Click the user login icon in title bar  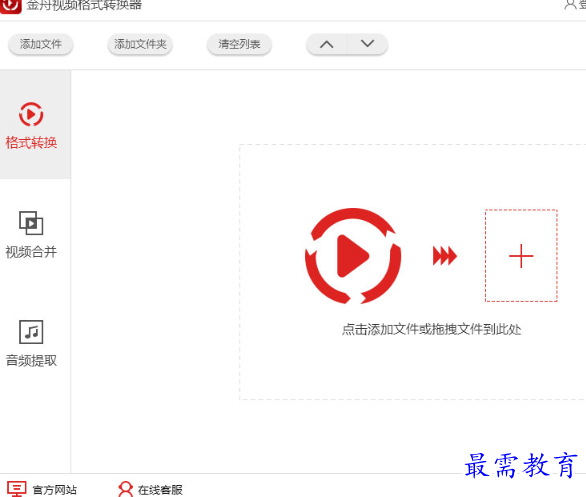point(571,4)
